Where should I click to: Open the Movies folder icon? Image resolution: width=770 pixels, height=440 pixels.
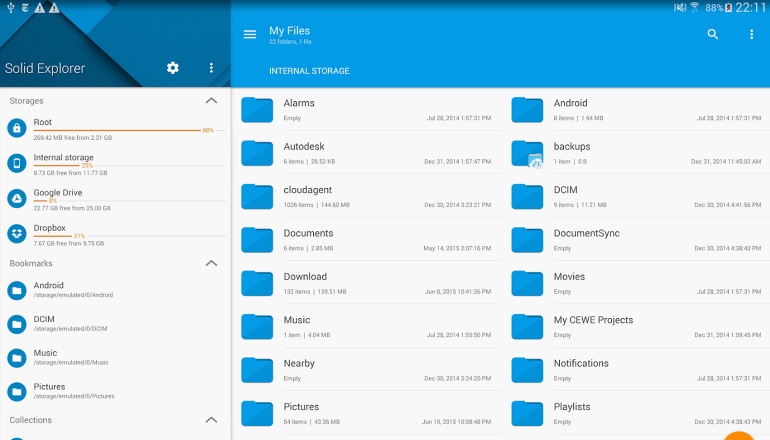coord(527,283)
